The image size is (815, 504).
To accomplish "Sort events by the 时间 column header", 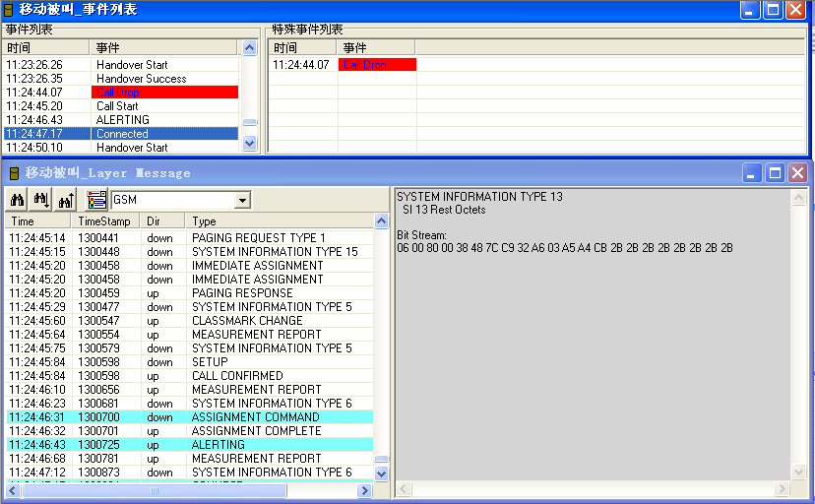I will coord(46,48).
